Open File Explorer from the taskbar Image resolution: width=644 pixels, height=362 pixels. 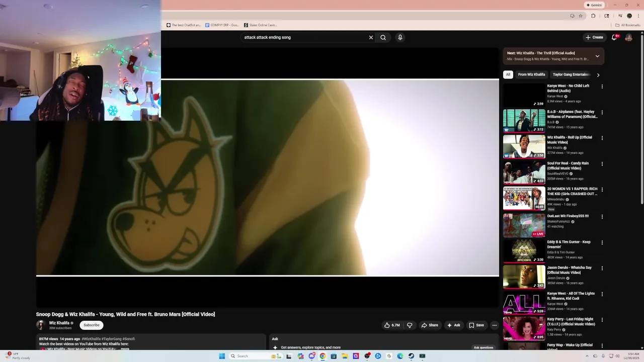coord(345,356)
